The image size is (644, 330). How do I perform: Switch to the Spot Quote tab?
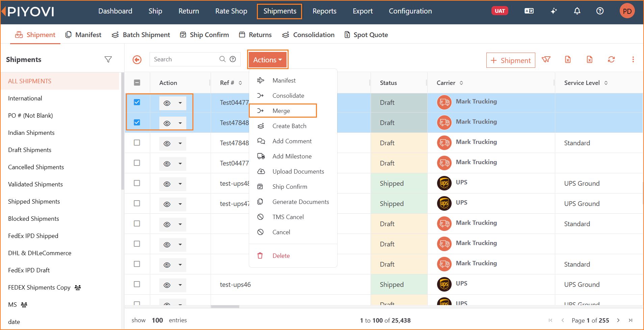[366, 35]
